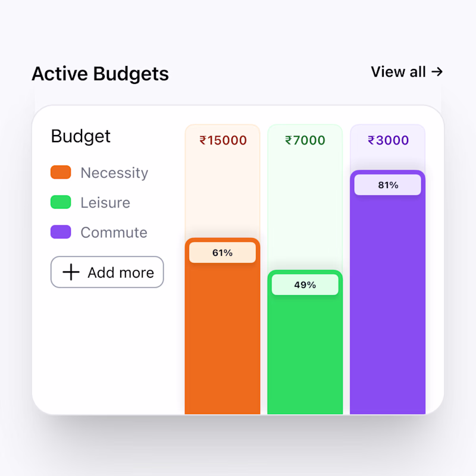476x476 pixels.
Task: Click the Active Budgets heading
Action: click(x=100, y=74)
